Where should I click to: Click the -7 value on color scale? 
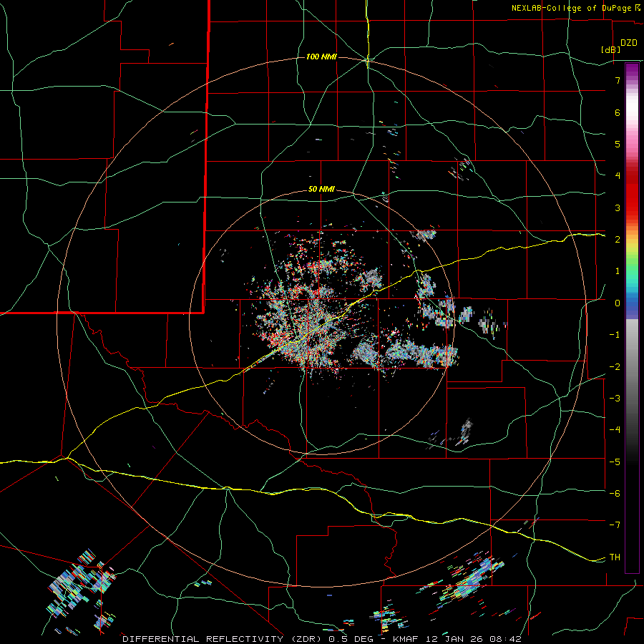tap(615, 525)
